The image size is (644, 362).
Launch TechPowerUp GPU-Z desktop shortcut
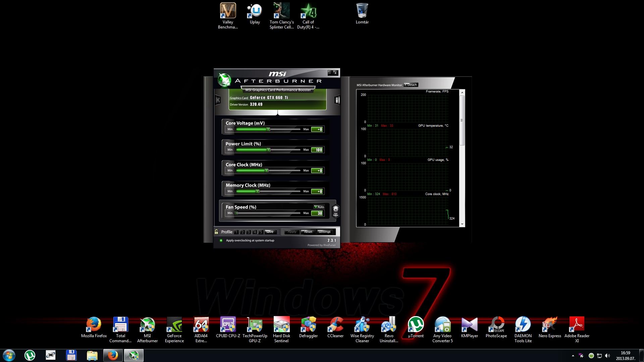[255, 330]
